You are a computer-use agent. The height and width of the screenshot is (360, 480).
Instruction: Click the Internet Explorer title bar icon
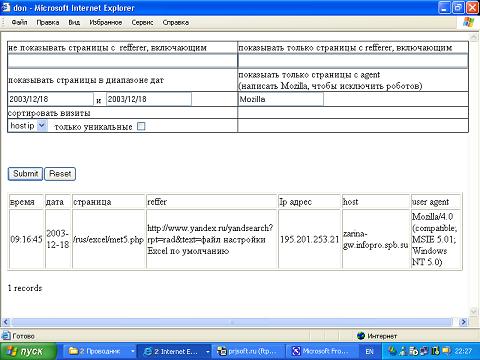[6, 7]
